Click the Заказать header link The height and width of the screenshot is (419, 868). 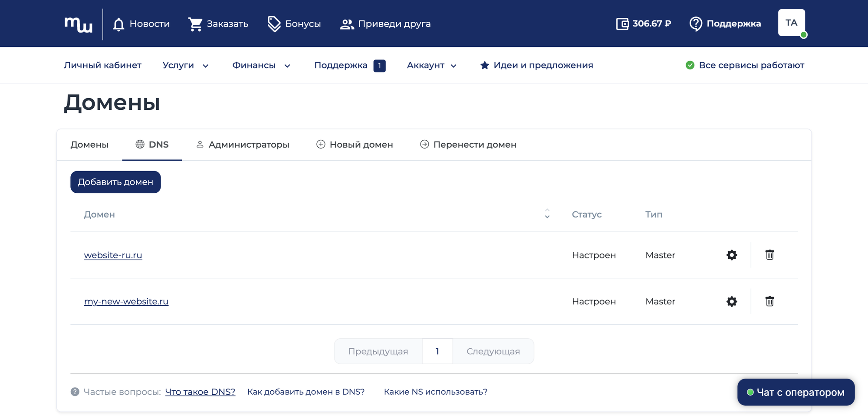click(227, 24)
